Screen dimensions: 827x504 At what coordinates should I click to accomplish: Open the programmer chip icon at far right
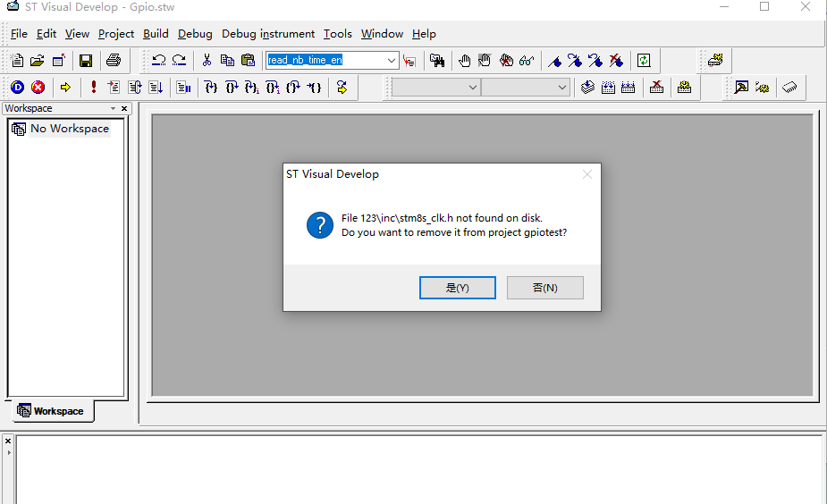pyautogui.click(x=789, y=87)
